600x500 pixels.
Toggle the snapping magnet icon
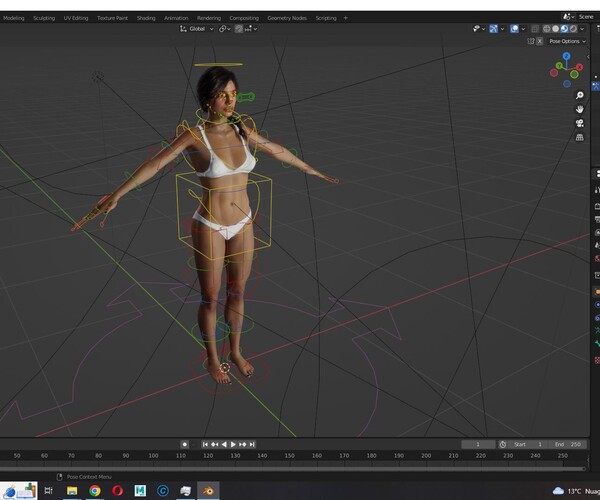pyautogui.click(x=238, y=29)
